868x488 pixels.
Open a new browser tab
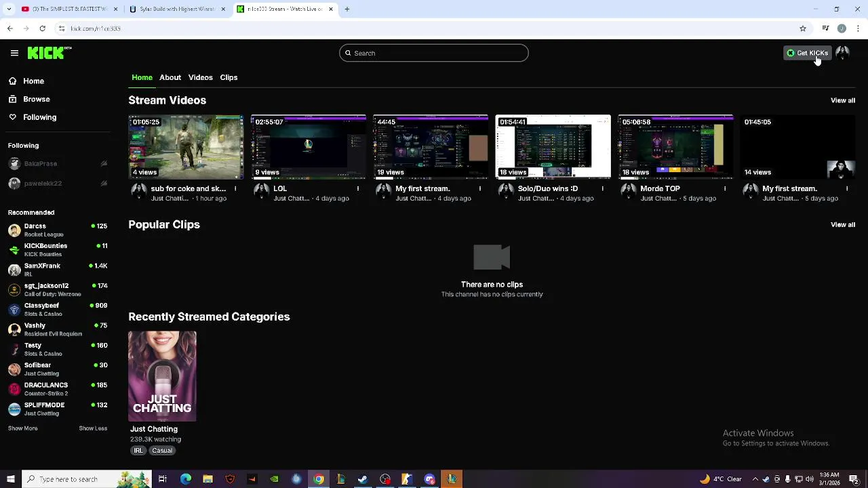(x=347, y=9)
